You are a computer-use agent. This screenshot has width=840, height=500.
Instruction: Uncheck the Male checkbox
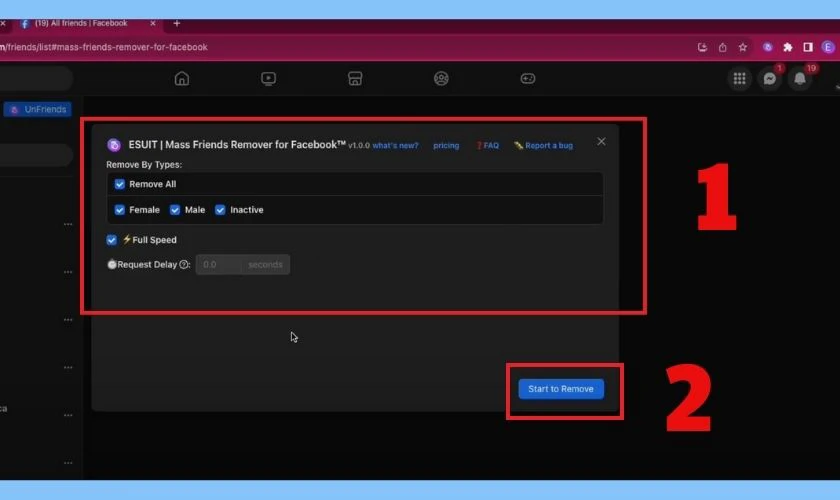pos(175,210)
